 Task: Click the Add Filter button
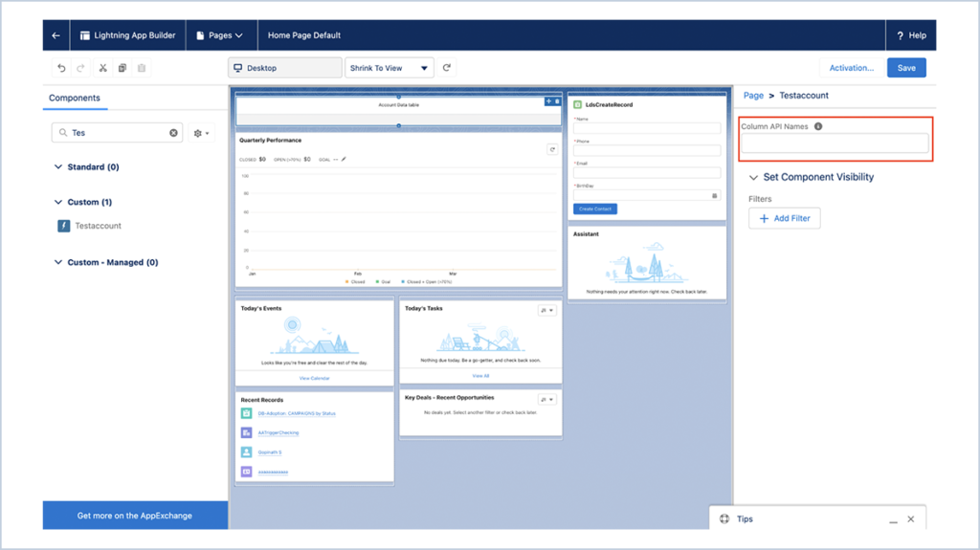[x=785, y=218]
